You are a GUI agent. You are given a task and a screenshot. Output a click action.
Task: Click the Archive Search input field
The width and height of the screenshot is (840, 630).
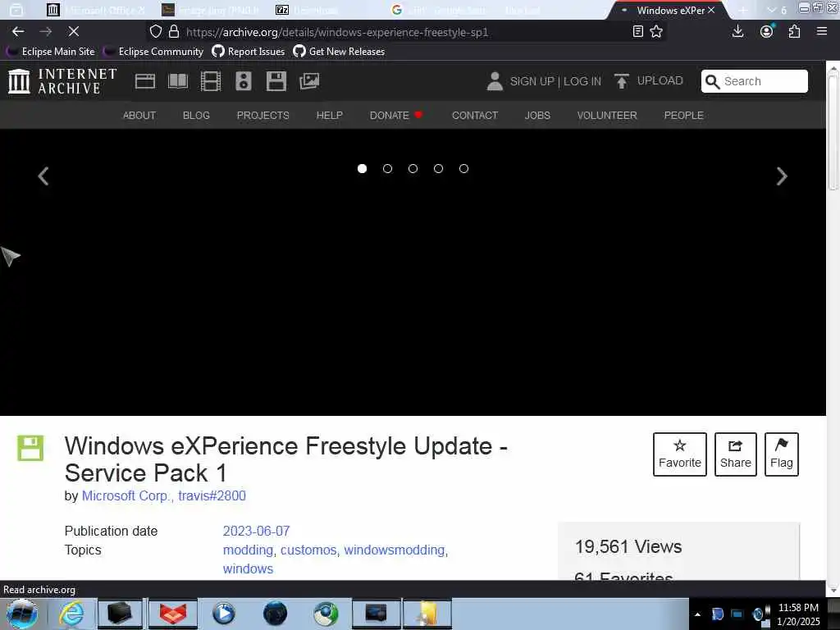coord(755,81)
